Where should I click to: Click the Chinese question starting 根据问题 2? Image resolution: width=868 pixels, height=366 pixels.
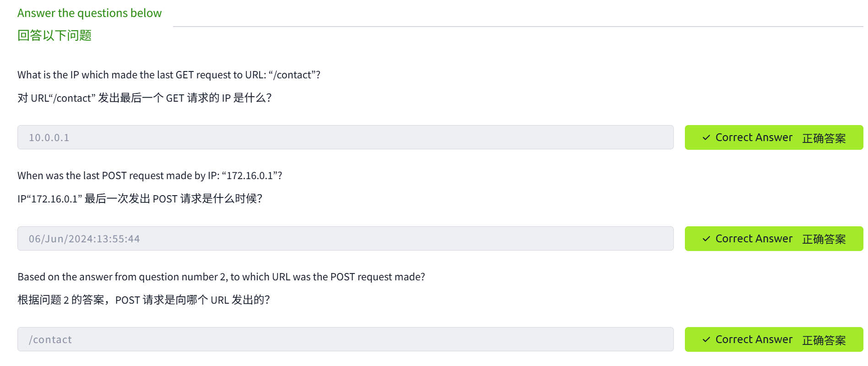tap(143, 300)
